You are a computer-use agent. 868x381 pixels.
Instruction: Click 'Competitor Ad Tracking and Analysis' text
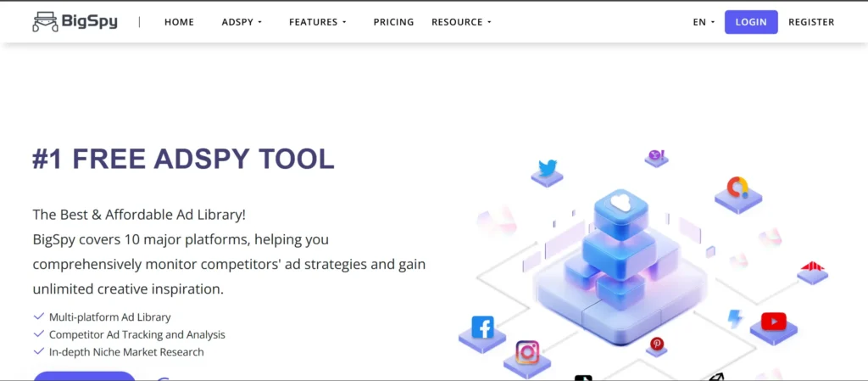click(x=137, y=334)
